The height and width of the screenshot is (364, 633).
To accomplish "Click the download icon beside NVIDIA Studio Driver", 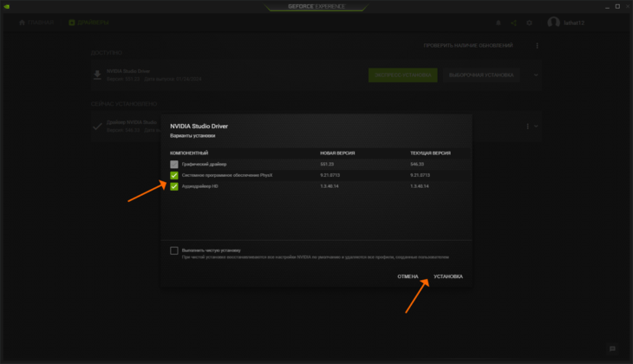I will [97, 75].
